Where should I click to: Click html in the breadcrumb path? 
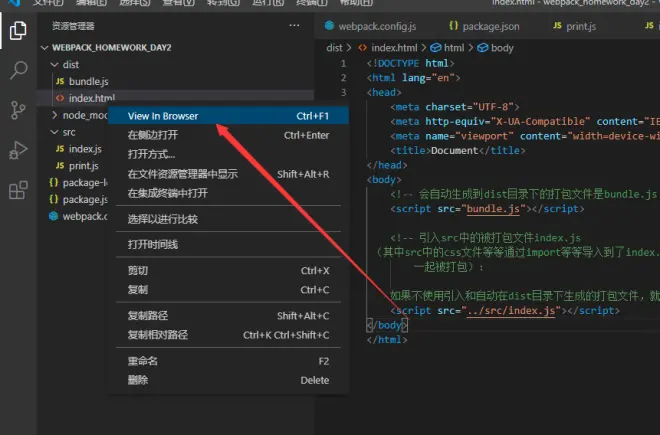pos(447,48)
